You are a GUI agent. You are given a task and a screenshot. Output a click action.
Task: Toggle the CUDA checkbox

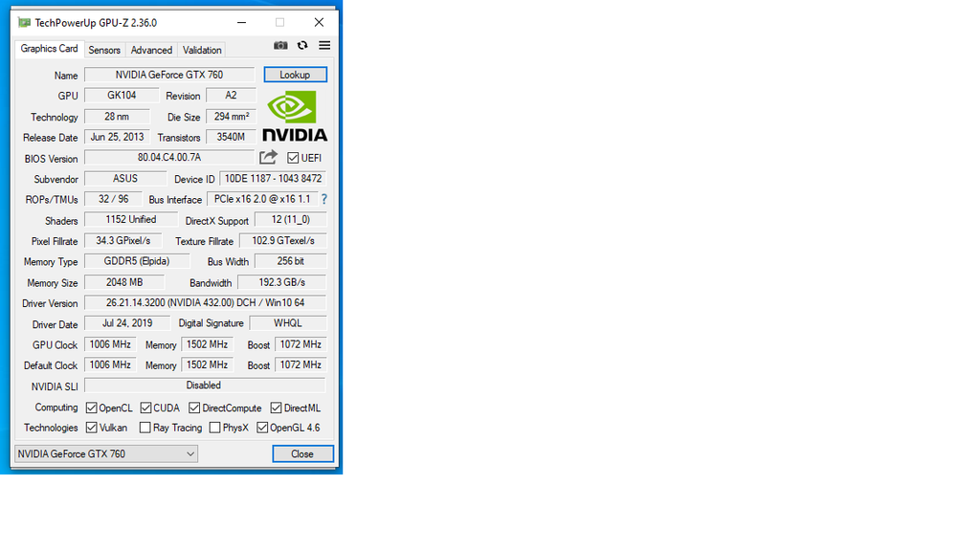point(145,408)
